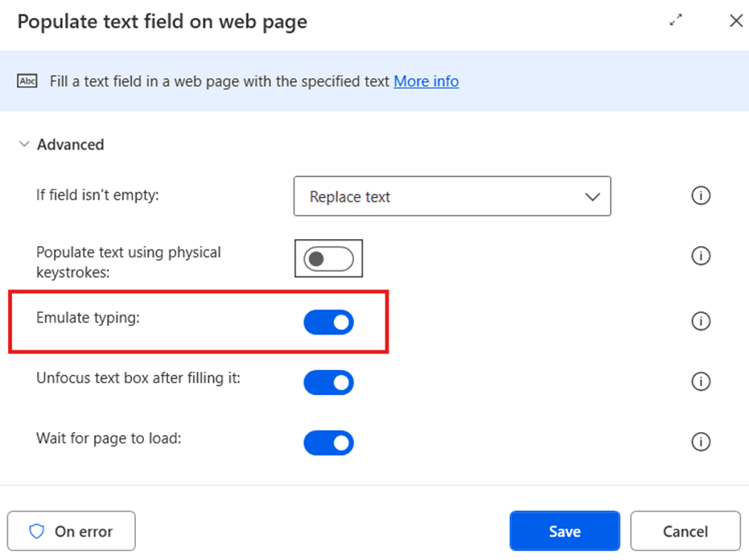Collapse the Advanced section chevron

pos(24,145)
